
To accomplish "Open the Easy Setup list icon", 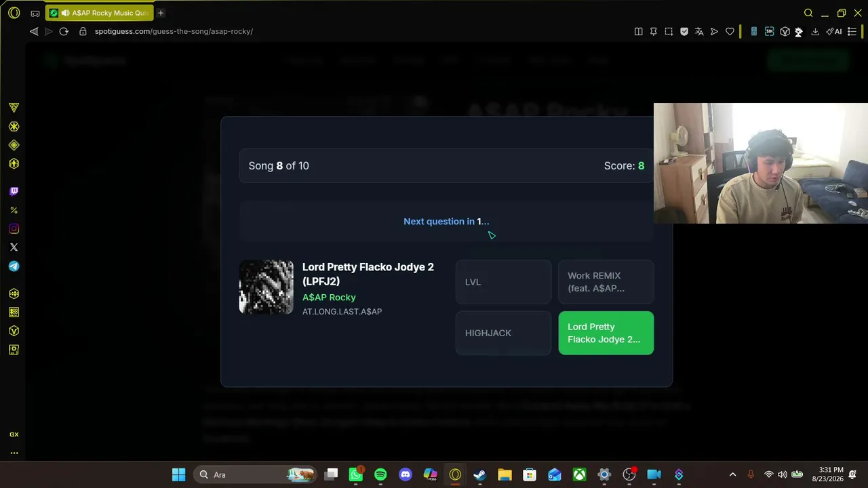I will 852,31.
